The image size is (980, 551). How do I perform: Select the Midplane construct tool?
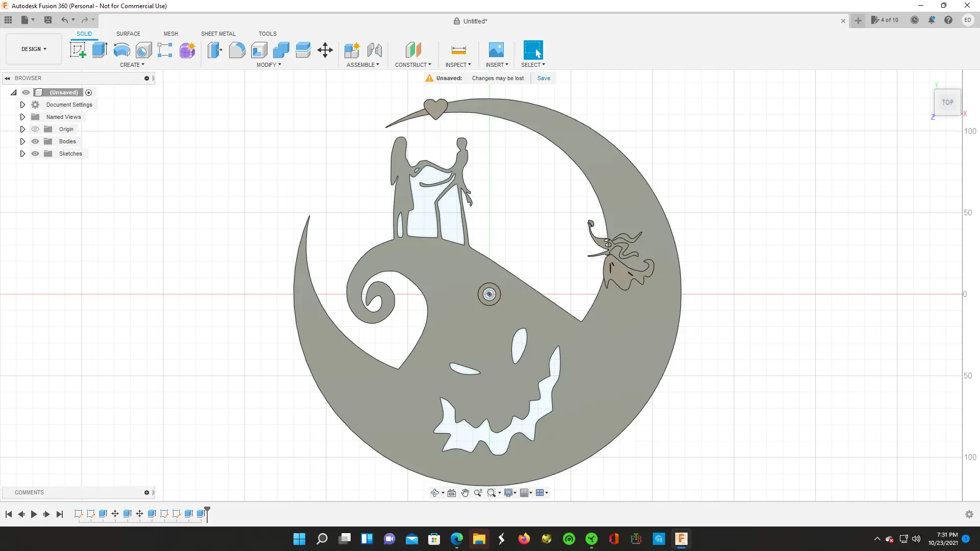point(413,50)
